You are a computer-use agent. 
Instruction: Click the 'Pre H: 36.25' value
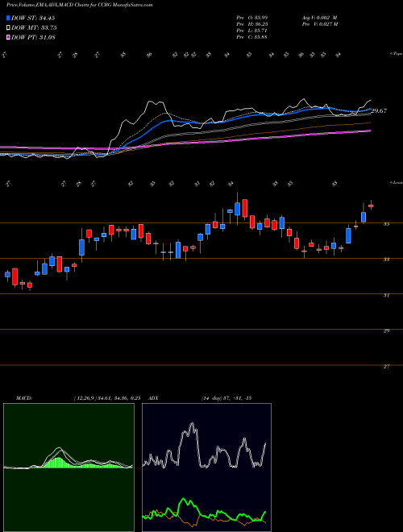point(252,24)
